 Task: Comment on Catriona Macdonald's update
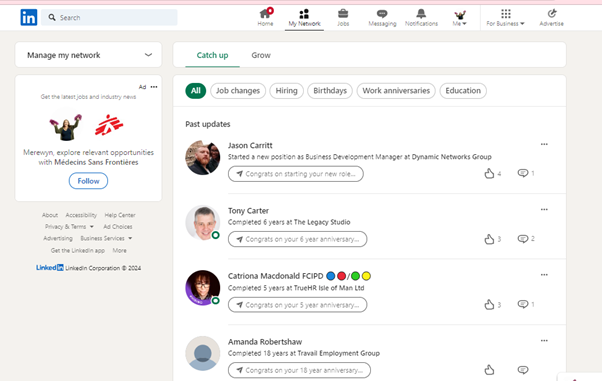[x=523, y=304]
